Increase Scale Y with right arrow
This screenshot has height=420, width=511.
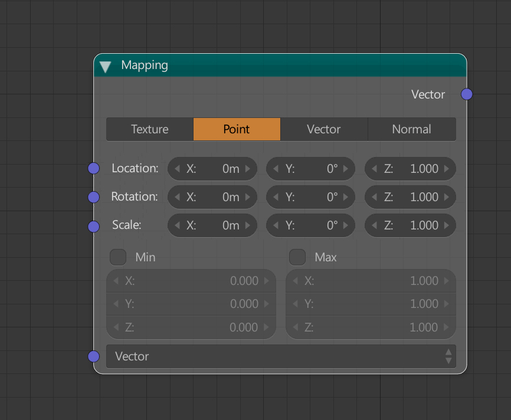coord(346,225)
